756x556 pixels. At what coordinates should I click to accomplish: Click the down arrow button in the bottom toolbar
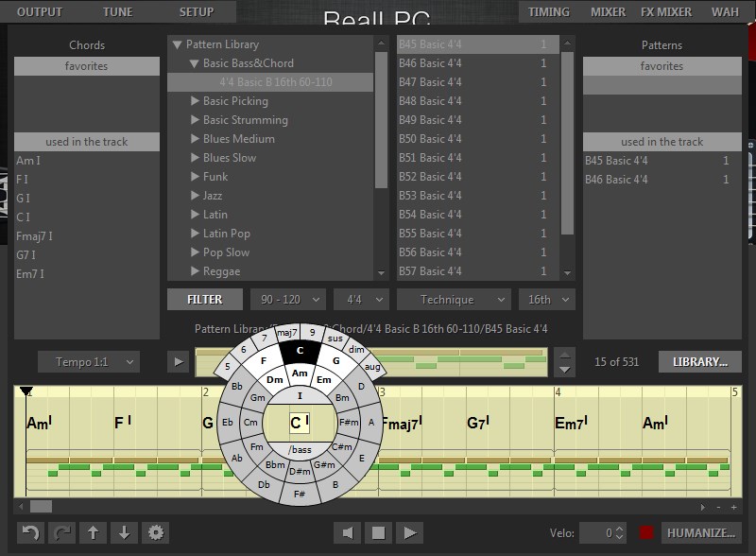(124, 533)
